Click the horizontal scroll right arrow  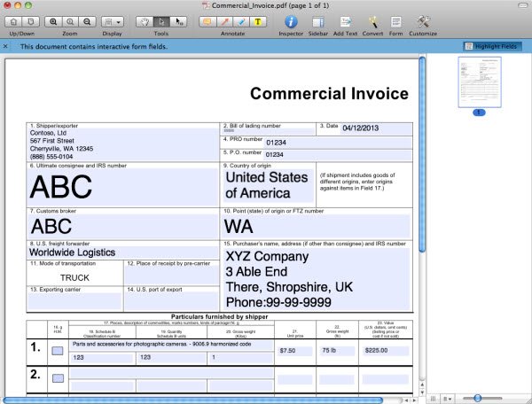point(414,400)
